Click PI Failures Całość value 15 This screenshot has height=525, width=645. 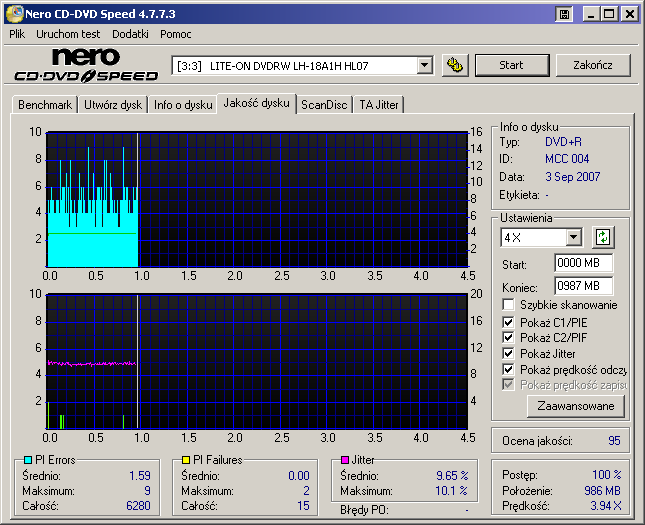pos(303,506)
